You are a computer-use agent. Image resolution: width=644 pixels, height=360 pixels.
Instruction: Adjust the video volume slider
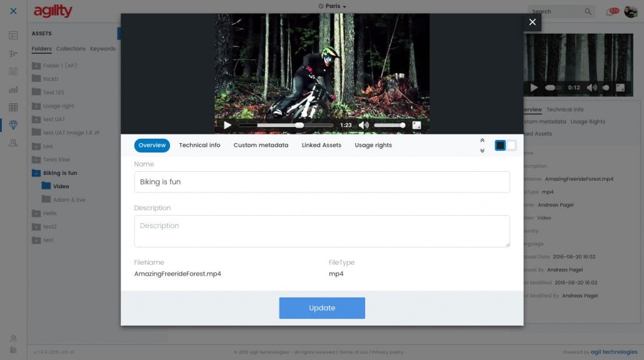(389, 124)
